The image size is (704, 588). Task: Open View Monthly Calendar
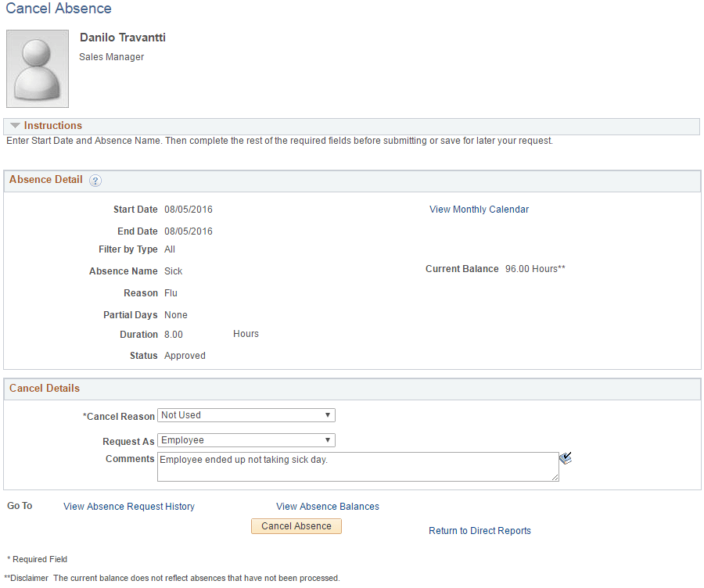click(x=479, y=209)
